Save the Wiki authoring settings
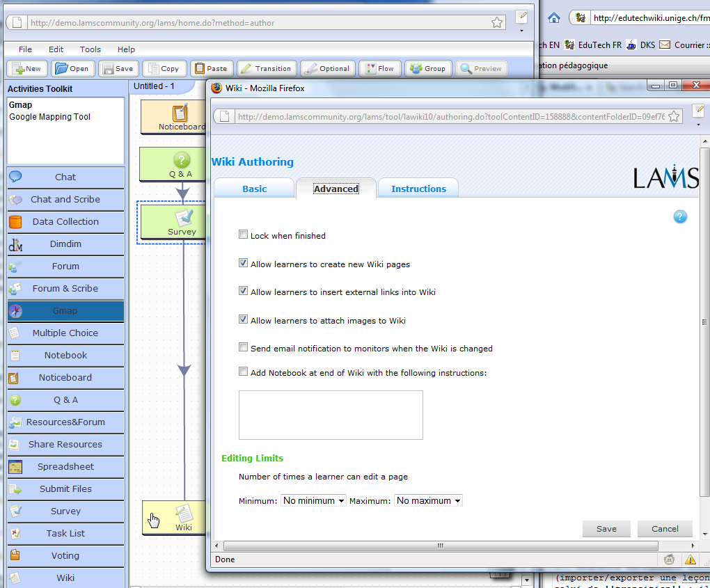The image size is (710, 588). tap(606, 529)
